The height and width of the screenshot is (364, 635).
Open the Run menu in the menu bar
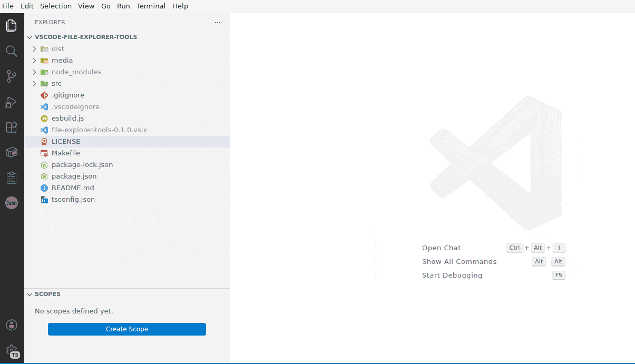click(123, 6)
